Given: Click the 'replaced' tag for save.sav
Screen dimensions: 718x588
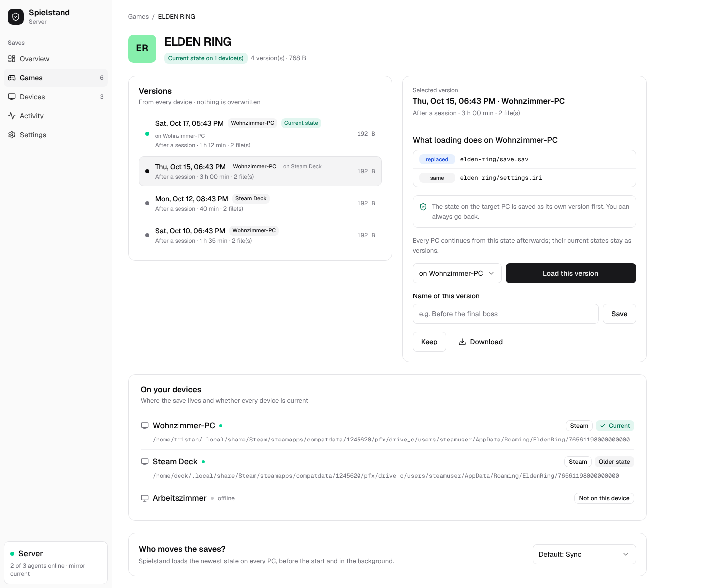Looking at the screenshot, I should click(x=437, y=160).
